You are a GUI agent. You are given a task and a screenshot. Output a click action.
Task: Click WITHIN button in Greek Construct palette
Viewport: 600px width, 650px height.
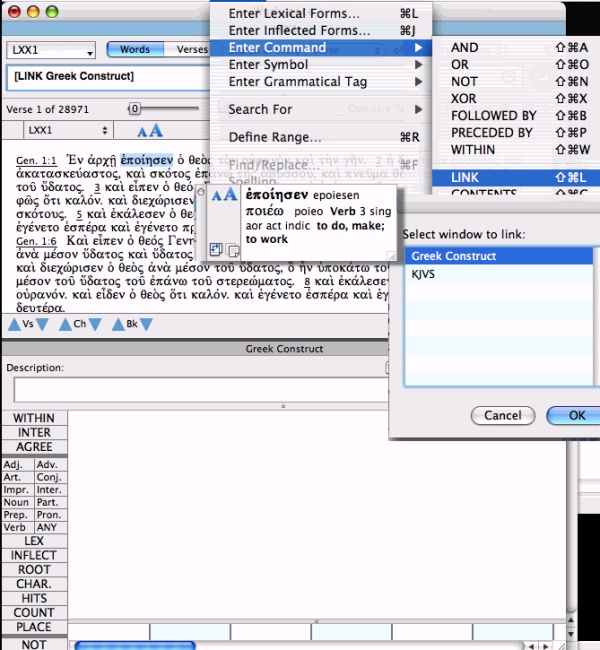coord(34,418)
